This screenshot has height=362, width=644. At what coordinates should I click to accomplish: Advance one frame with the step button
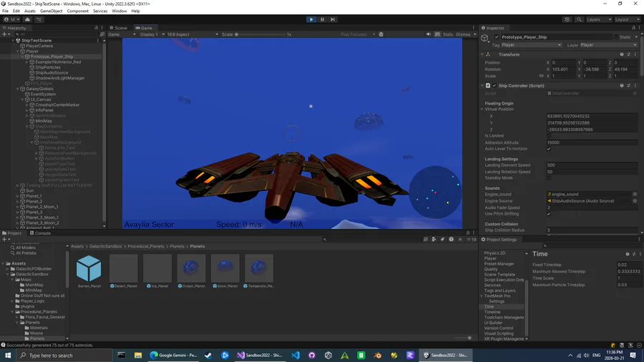(x=333, y=19)
